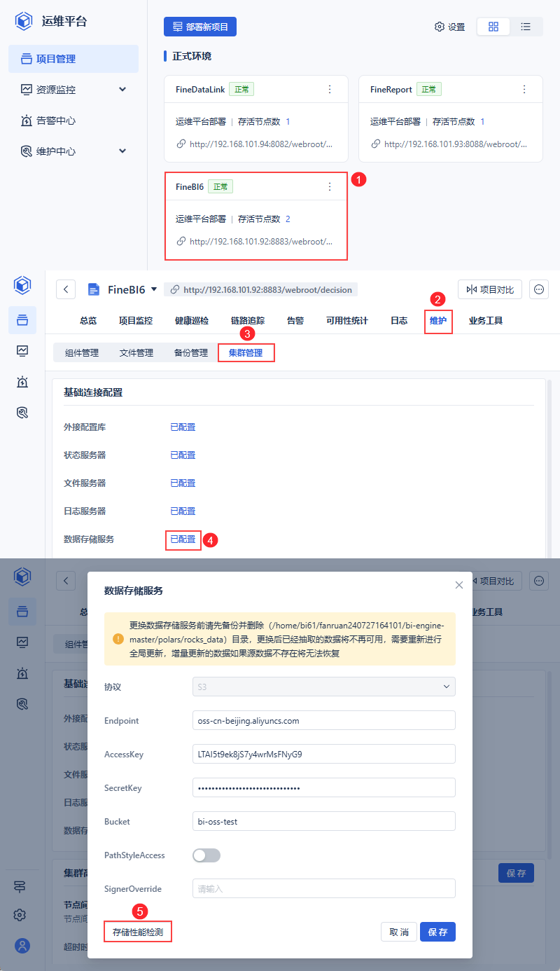The width and height of the screenshot is (560, 971).
Task: Switch to the 业务工具 tab
Action: pyautogui.click(x=486, y=321)
